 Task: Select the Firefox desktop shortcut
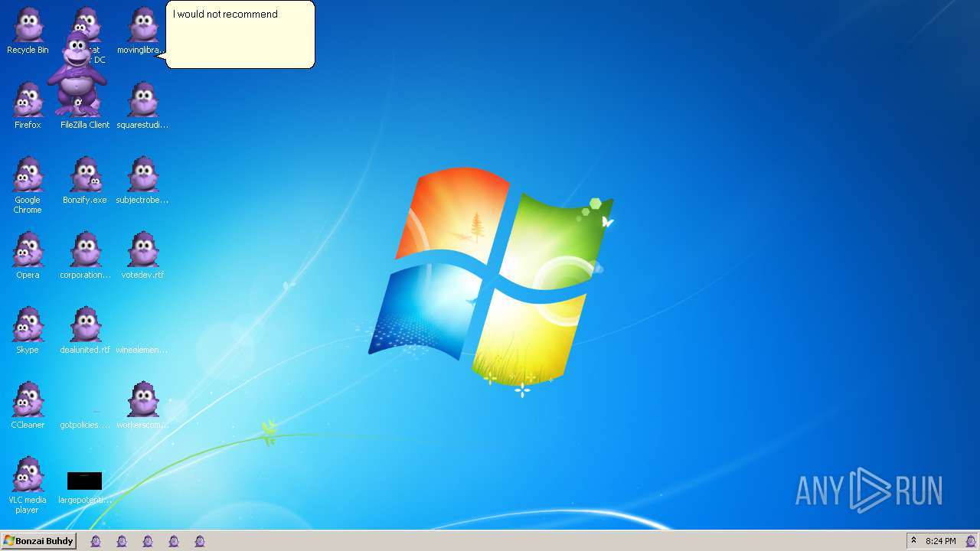28,106
